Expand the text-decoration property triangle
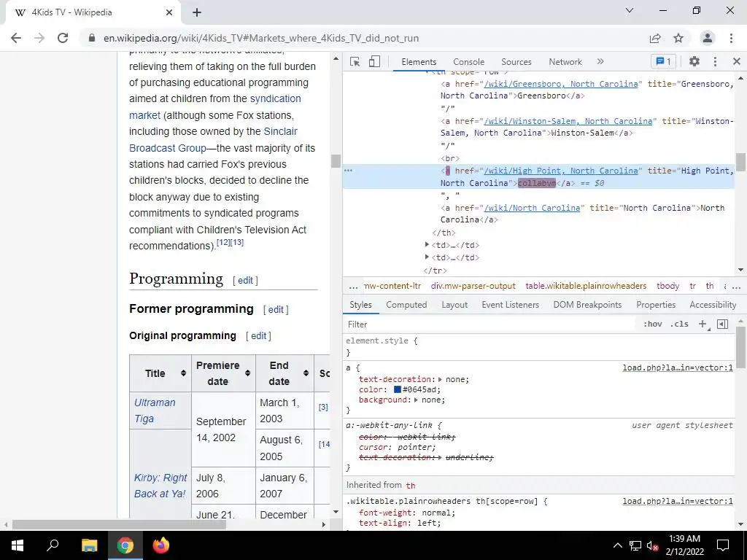The height and width of the screenshot is (560, 747). (440, 379)
